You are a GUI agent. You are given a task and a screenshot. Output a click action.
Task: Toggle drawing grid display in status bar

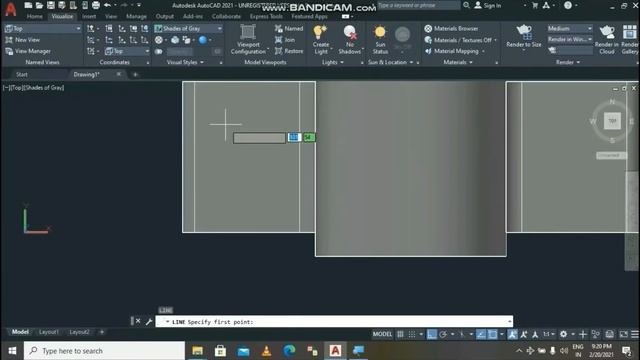[x=400, y=334]
